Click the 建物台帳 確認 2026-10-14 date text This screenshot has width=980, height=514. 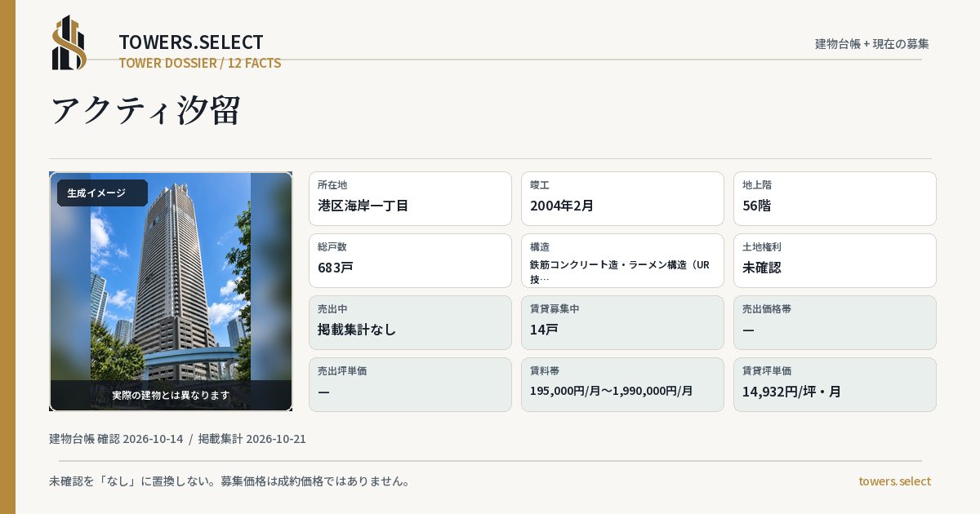point(116,439)
